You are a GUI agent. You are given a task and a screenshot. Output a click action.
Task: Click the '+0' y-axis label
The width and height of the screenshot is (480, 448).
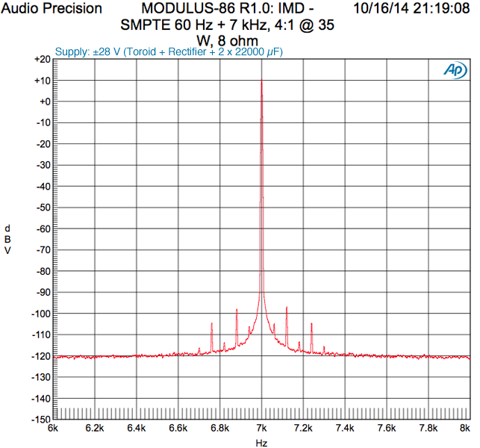tap(45, 102)
